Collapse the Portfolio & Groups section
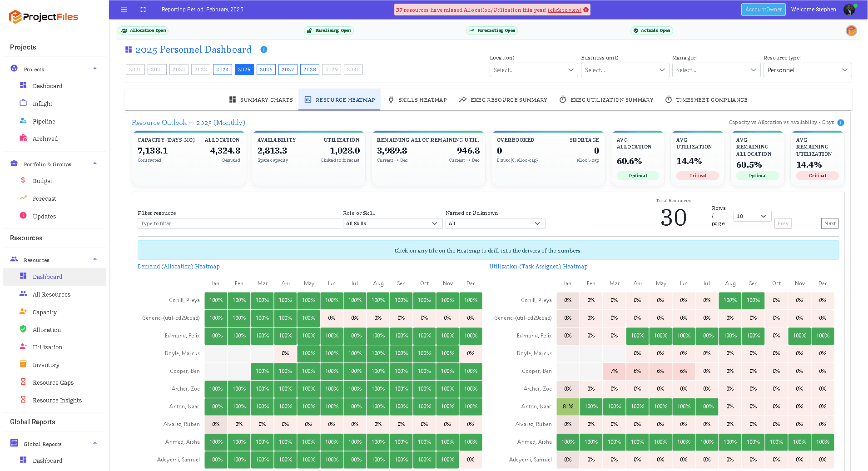Viewport: 868px width, 471px height. click(95, 164)
